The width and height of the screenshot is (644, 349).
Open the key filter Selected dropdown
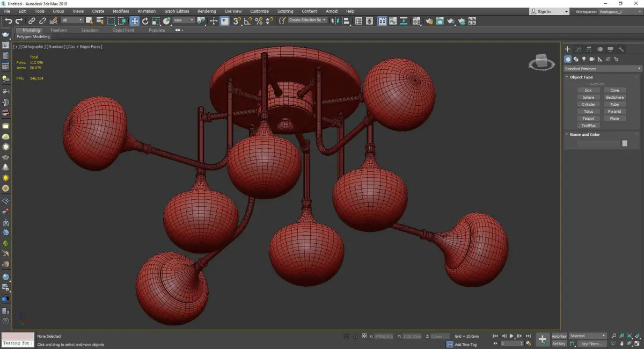588,336
